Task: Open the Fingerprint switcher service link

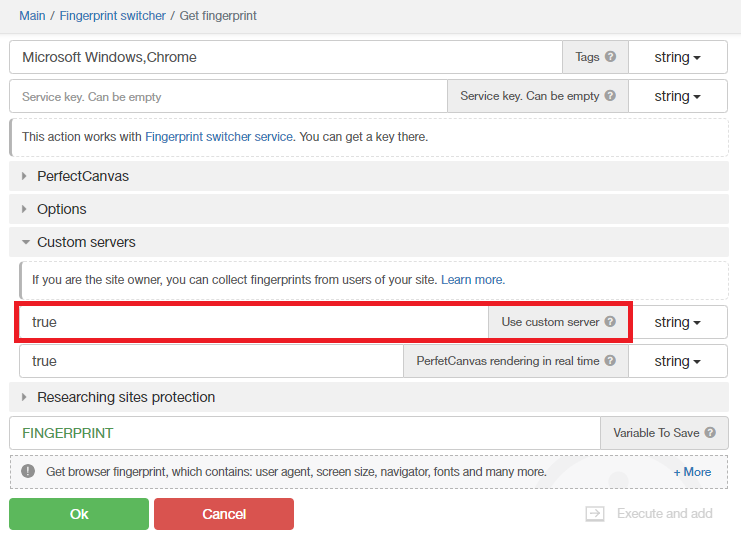Action: point(219,136)
